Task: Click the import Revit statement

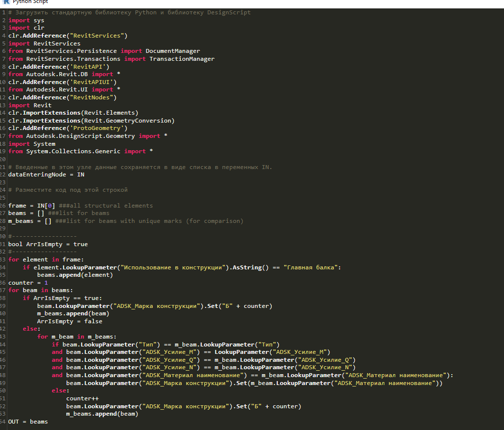Action: [x=30, y=105]
